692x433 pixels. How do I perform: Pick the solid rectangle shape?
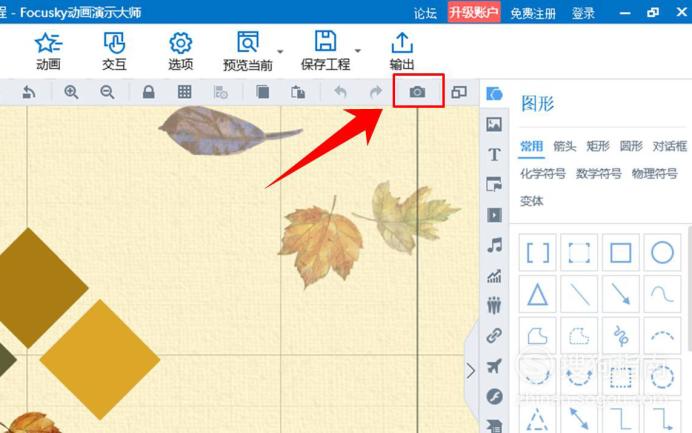coord(621,253)
